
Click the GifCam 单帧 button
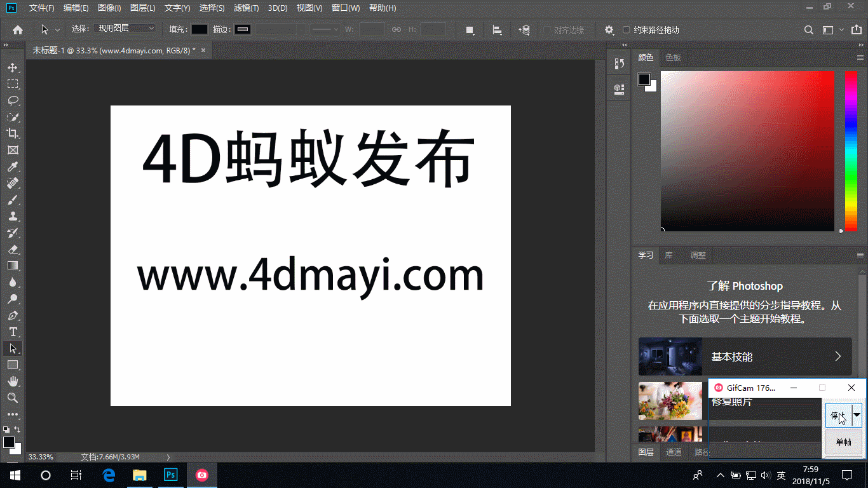click(x=843, y=442)
